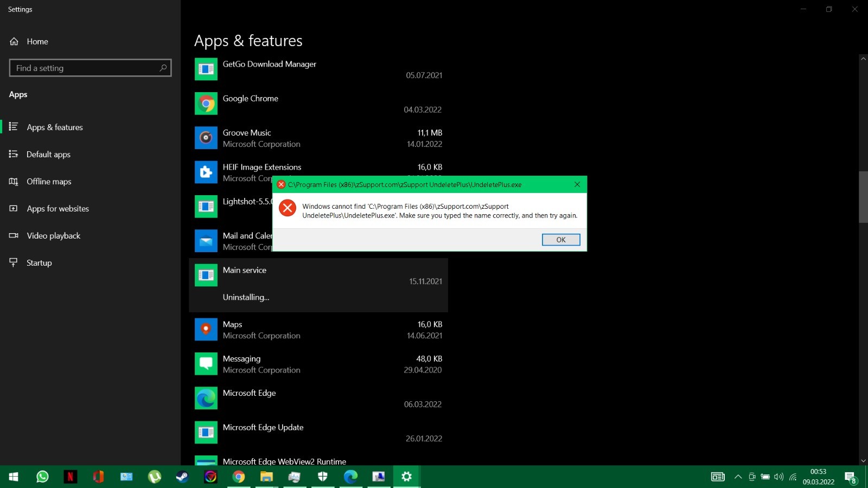Open the Windows Start menu
This screenshot has height=488, width=868.
pyautogui.click(x=14, y=477)
